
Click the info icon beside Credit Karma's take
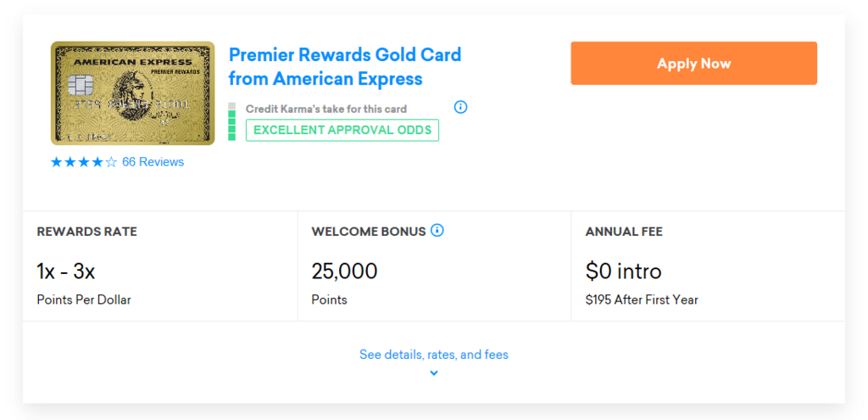460,107
